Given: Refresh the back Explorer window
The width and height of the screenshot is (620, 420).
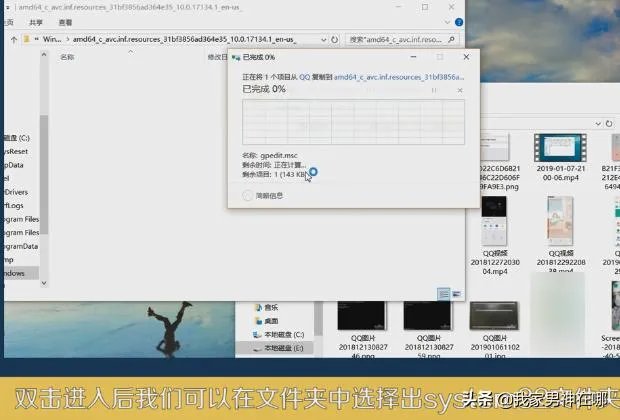Looking at the screenshot, I should (x=609, y=124).
